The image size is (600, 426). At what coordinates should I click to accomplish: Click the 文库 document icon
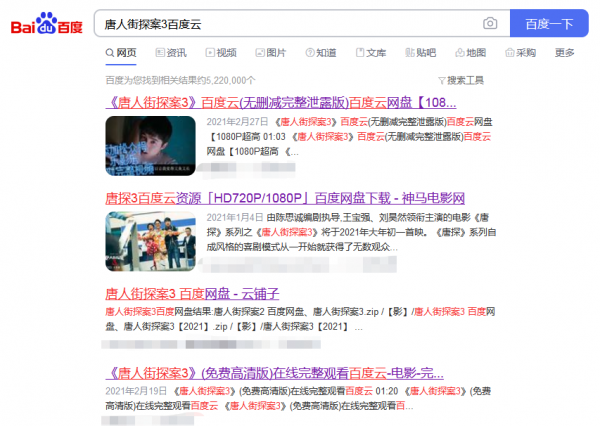[x=360, y=52]
